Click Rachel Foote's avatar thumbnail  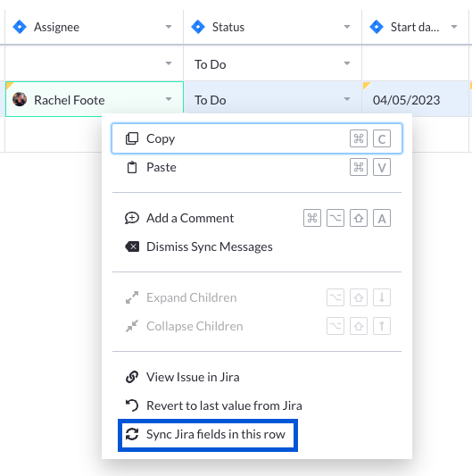[20, 99]
